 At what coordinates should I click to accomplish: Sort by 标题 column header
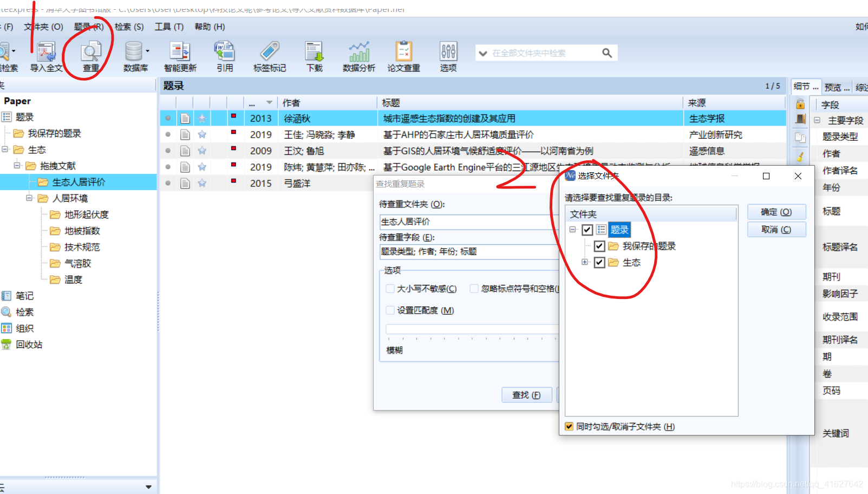[529, 102]
